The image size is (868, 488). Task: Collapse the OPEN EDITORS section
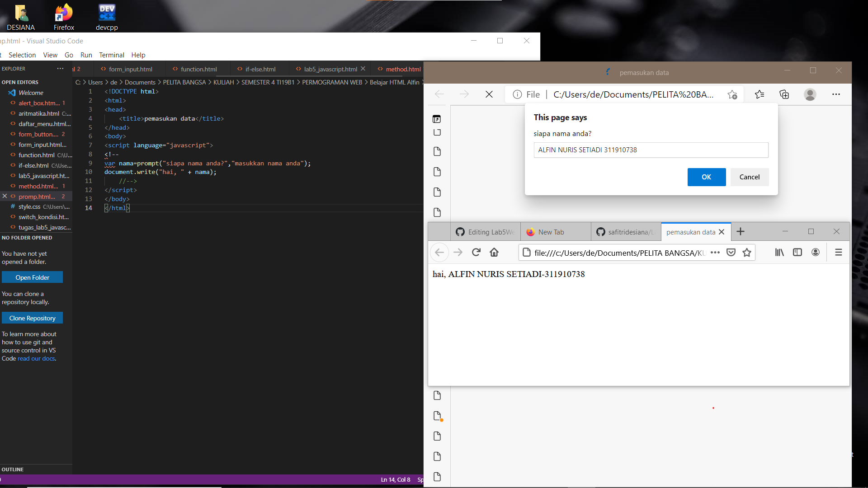[x=19, y=82]
